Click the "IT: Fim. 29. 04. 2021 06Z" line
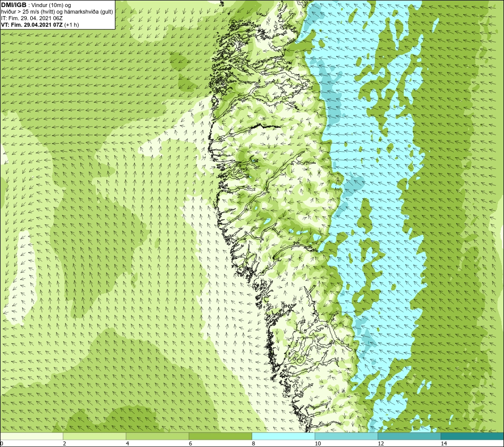Screen dimensions: 504x447 coord(32,18)
